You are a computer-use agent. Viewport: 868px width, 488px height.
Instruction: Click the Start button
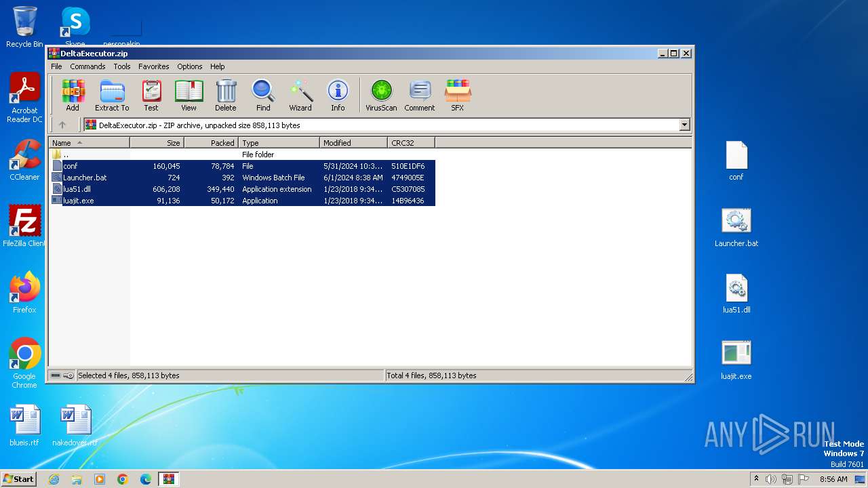(x=19, y=479)
